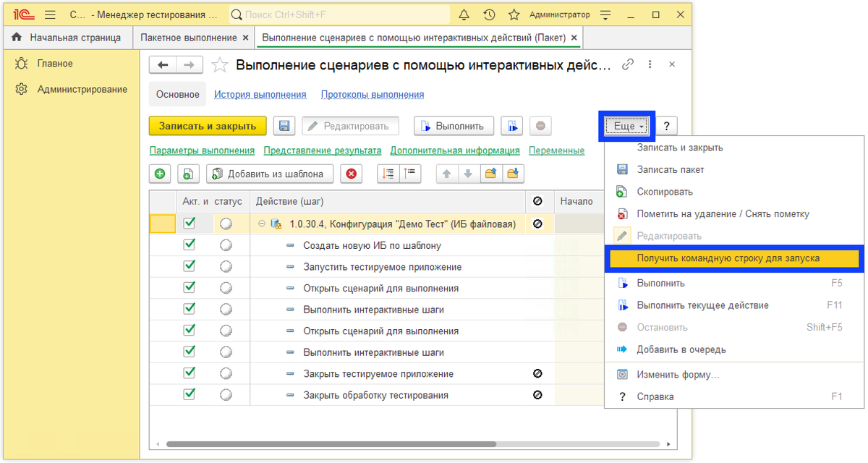Click the search field Поиск Ctrl+Shift+F
Screen dimensions: 868x463
coord(339,14)
